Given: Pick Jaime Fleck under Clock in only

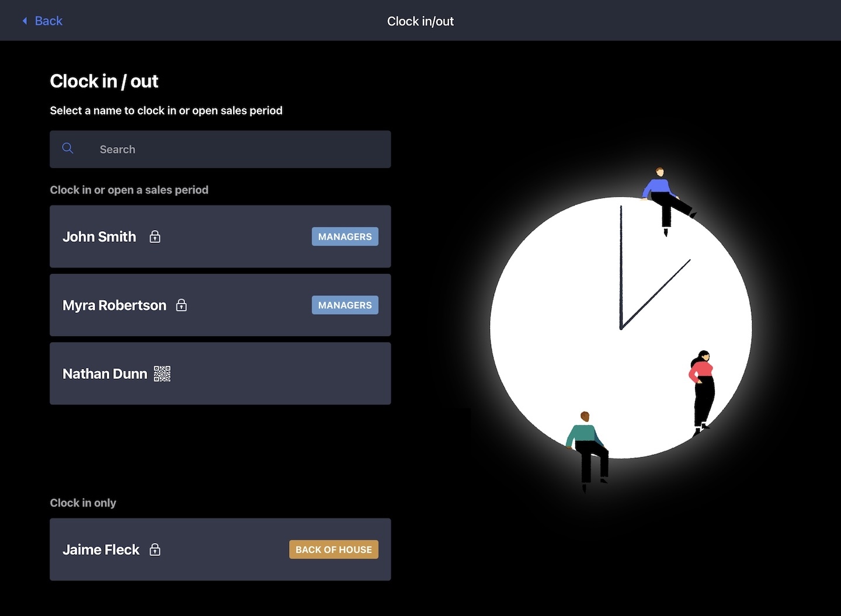Looking at the screenshot, I should point(101,549).
